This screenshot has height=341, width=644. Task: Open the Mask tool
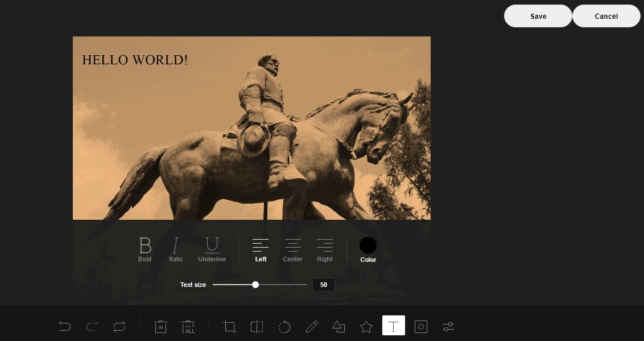tap(421, 326)
